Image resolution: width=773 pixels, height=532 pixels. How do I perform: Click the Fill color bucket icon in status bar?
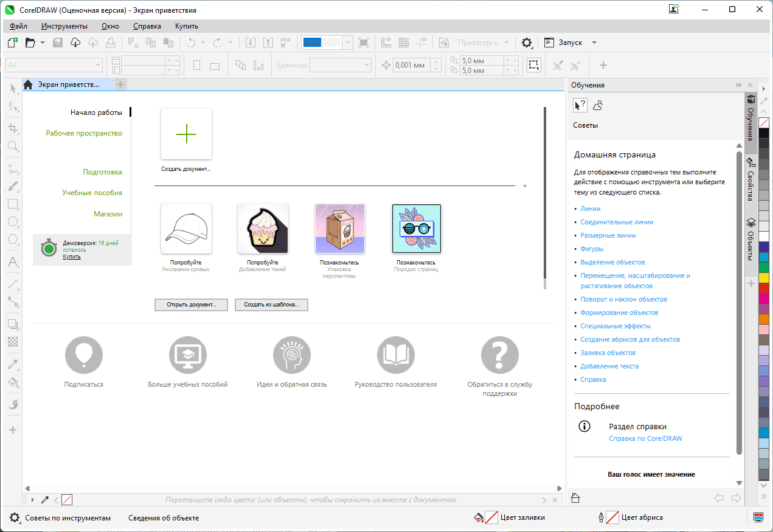[479, 518]
